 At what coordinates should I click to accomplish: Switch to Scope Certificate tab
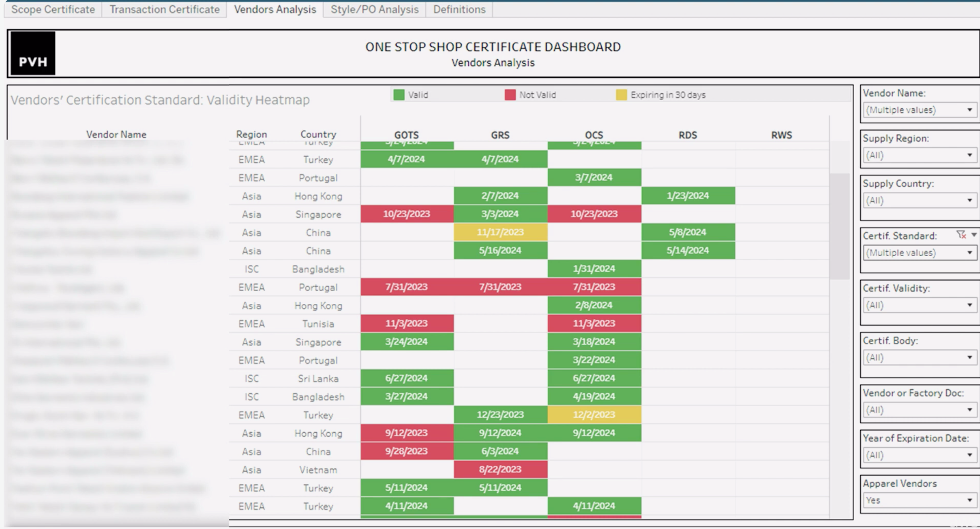click(x=53, y=9)
